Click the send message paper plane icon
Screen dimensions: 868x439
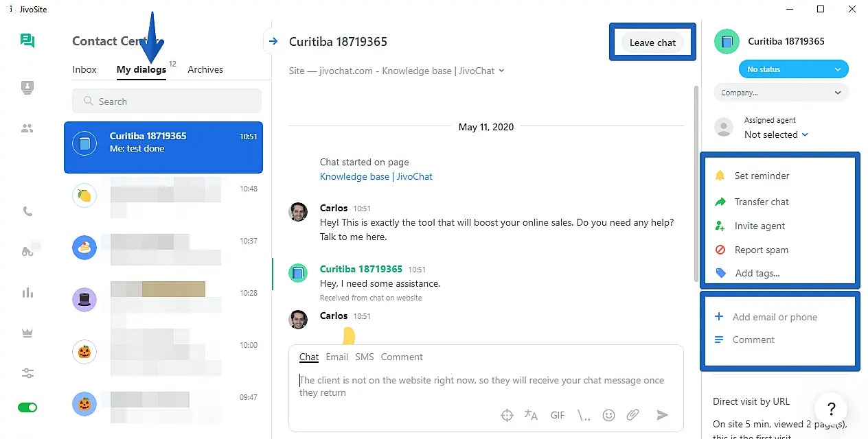pos(662,415)
